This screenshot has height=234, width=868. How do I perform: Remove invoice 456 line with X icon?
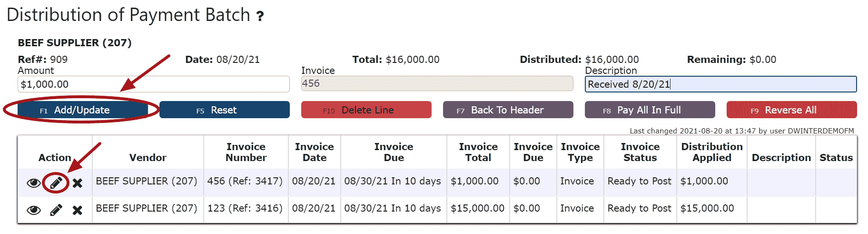pos(78,183)
